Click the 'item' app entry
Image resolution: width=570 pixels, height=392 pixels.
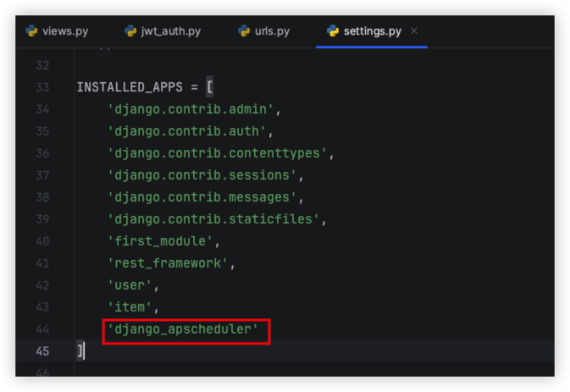click(130, 307)
